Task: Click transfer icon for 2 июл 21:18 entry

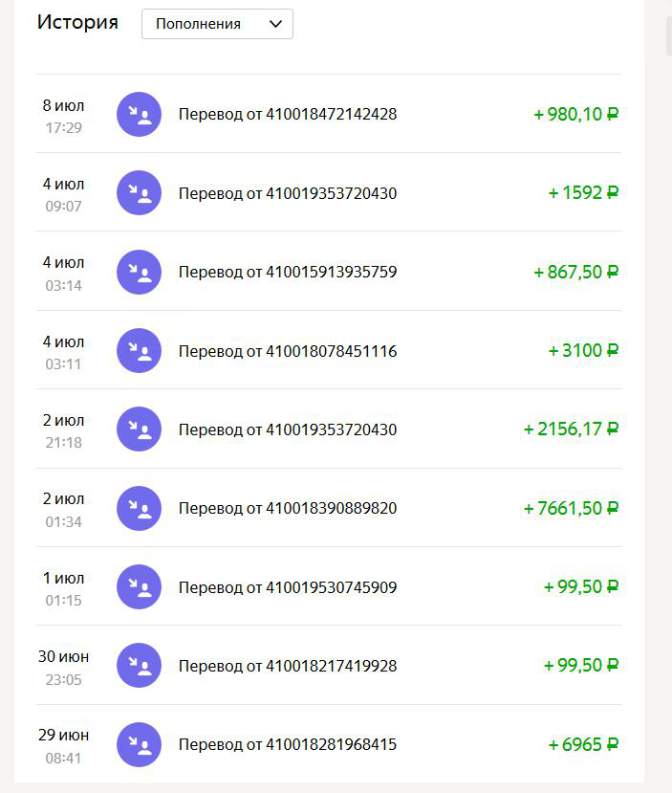Action: [139, 429]
